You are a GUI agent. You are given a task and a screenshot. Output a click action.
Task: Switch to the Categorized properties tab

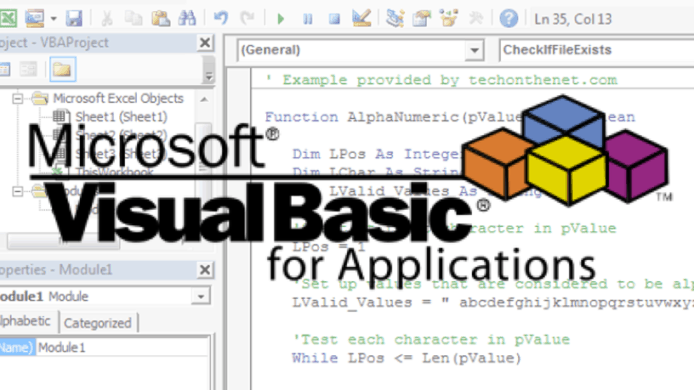coord(98,323)
